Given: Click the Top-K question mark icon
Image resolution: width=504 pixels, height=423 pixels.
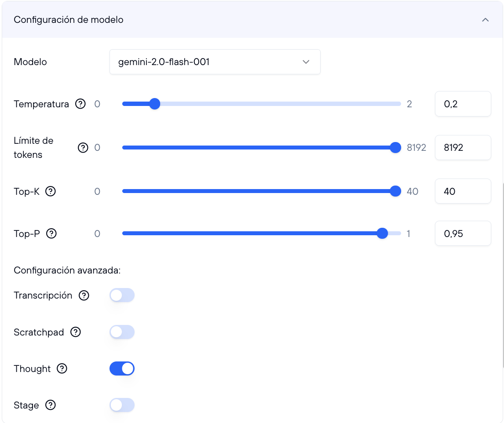Looking at the screenshot, I should click(x=51, y=191).
